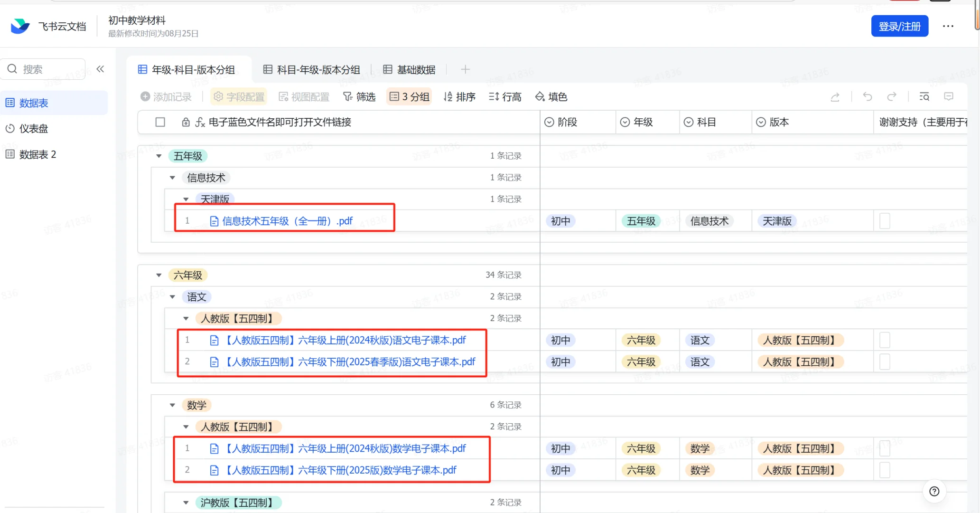Click the share arrow icon in toolbar
Viewport: 980px width, 513px height.
835,97
